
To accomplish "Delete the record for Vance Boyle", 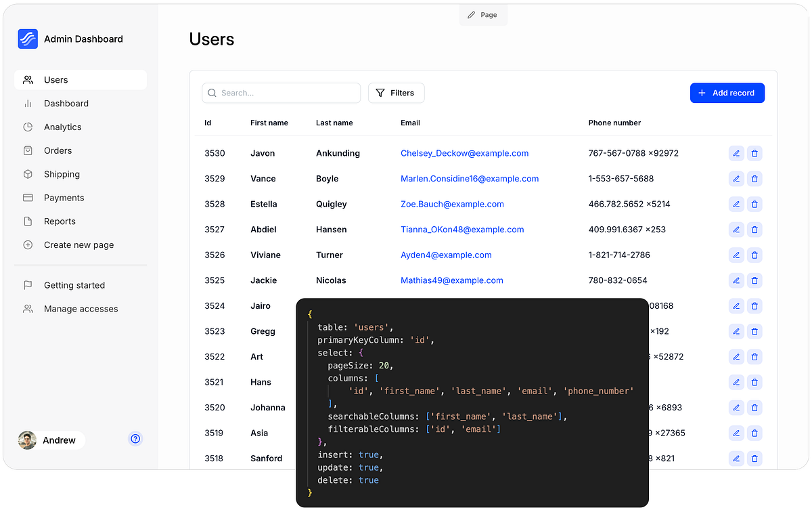I will pyautogui.click(x=754, y=178).
